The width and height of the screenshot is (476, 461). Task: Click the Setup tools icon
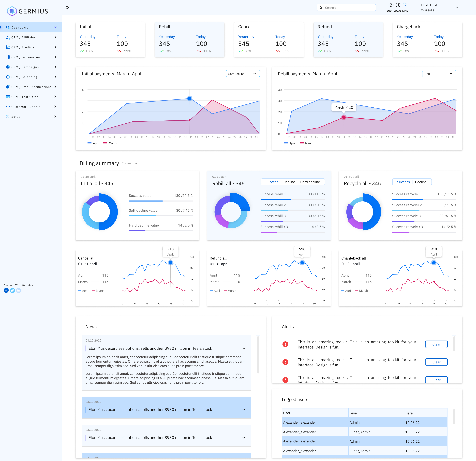(x=8, y=116)
